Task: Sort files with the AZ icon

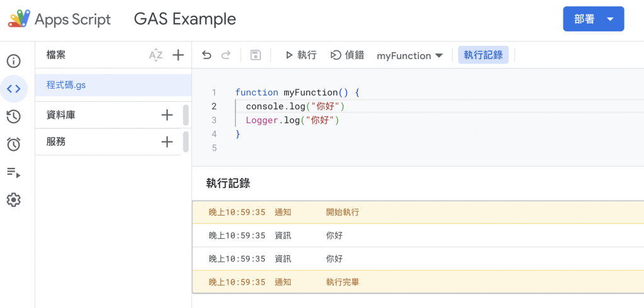Action: pyautogui.click(x=155, y=55)
